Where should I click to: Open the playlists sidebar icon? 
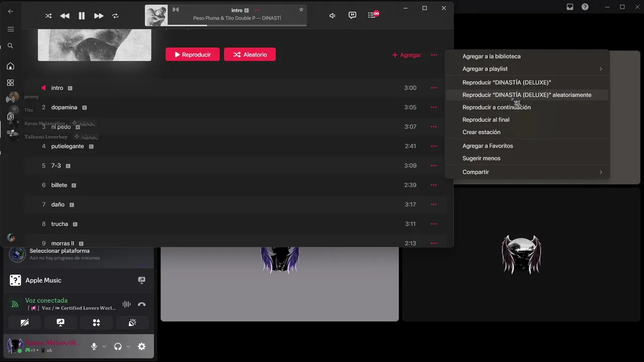click(x=11, y=133)
